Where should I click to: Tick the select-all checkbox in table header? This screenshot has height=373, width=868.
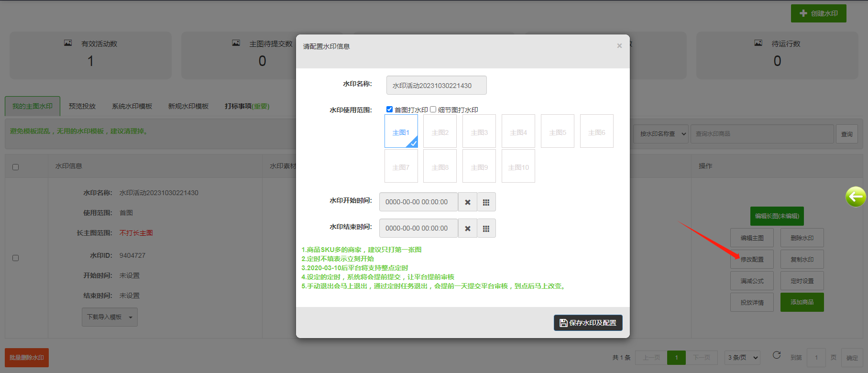pos(15,167)
